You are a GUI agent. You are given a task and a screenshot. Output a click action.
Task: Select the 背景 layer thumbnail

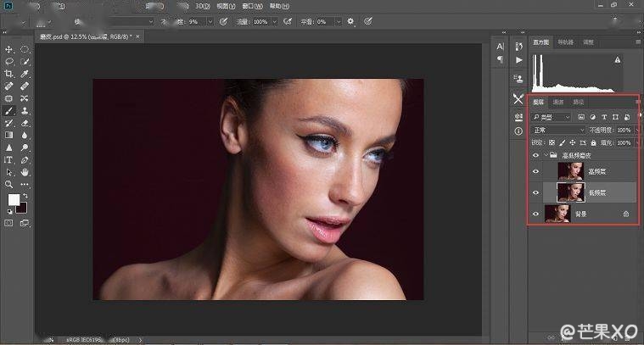(557, 214)
